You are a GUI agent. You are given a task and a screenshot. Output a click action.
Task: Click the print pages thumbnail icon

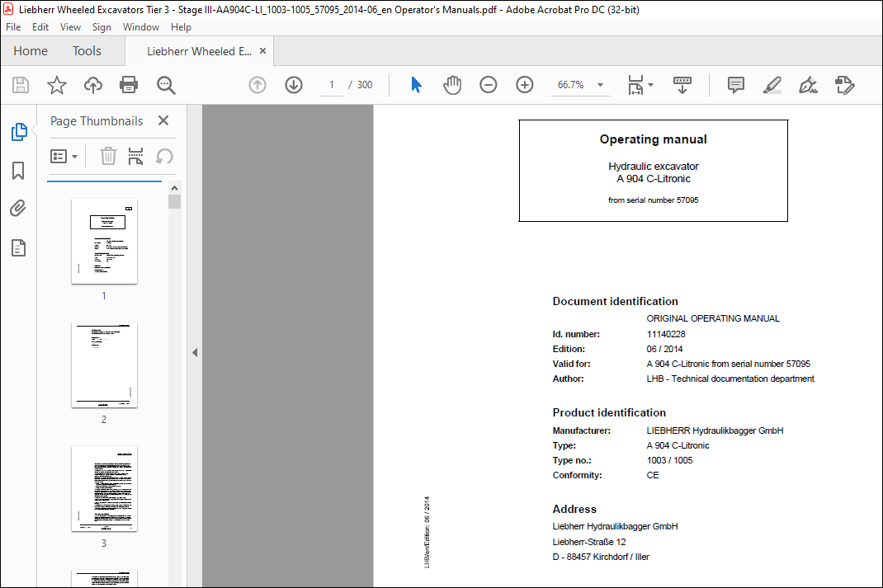(135, 156)
